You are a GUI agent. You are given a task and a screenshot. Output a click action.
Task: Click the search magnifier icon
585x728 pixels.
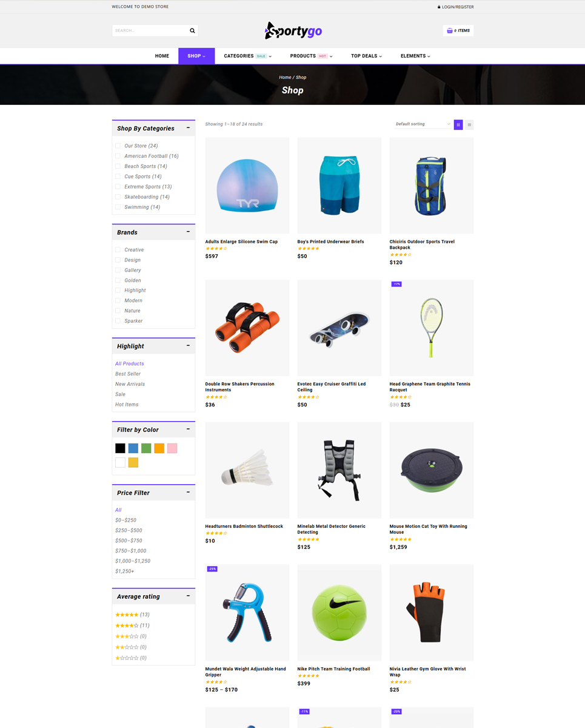[x=192, y=30]
